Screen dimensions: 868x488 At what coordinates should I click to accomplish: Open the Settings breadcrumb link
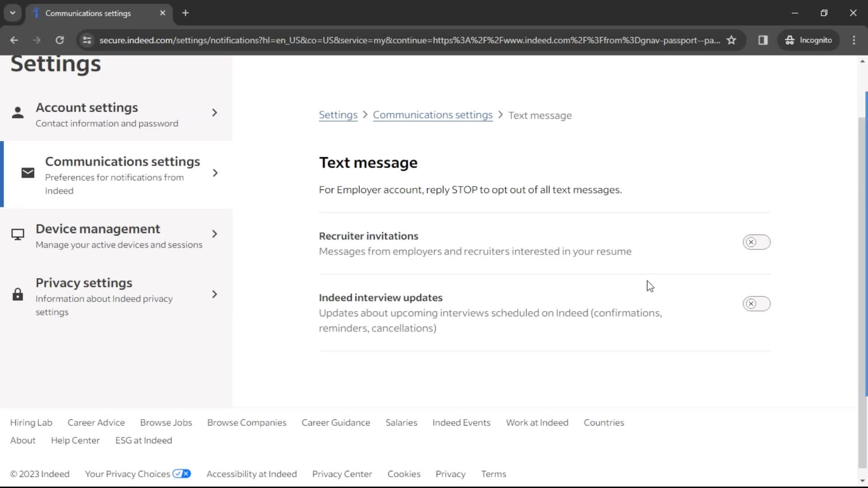coord(338,114)
